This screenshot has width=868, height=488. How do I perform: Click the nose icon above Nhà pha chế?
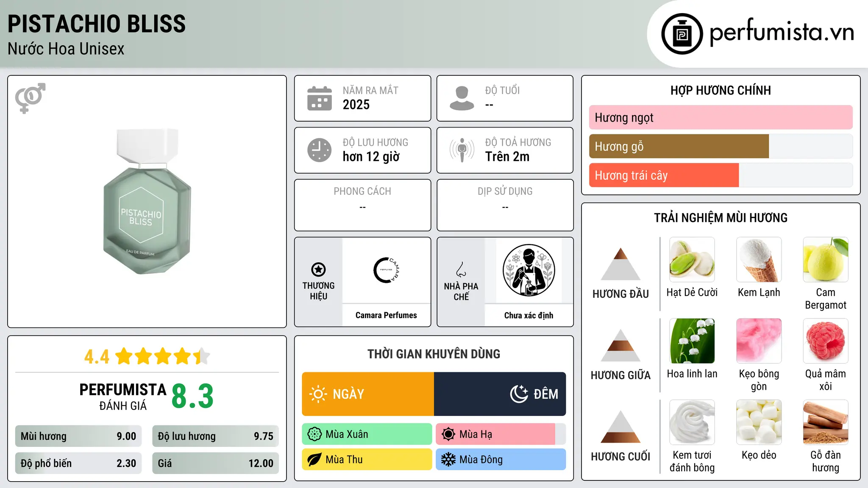point(461,269)
